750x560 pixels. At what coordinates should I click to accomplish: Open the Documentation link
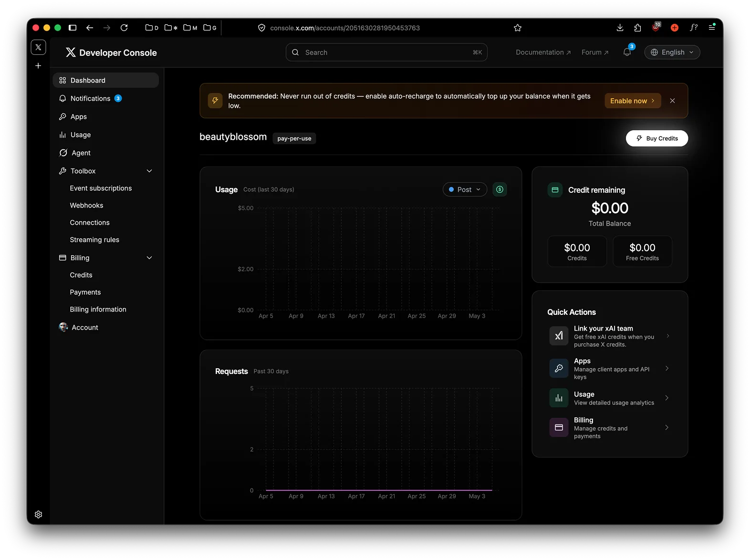tap(543, 52)
